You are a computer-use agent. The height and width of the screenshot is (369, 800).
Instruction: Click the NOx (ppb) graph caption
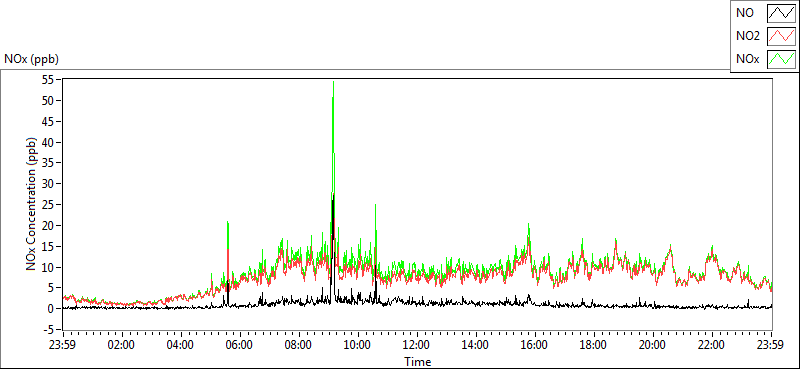pyautogui.click(x=32, y=59)
